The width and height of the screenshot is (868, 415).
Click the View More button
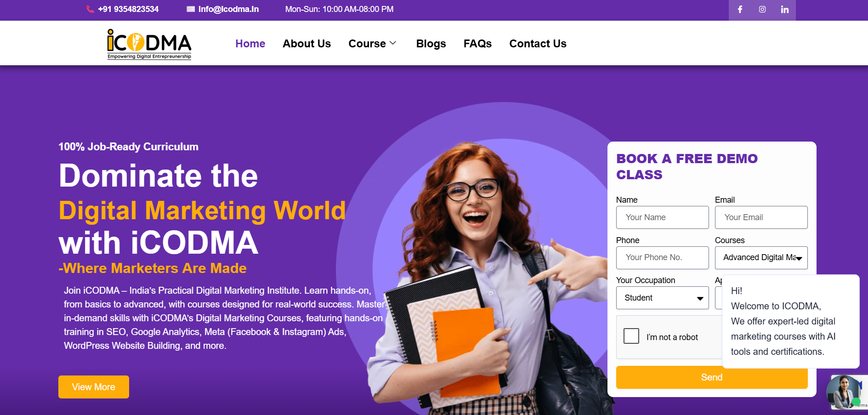[94, 387]
